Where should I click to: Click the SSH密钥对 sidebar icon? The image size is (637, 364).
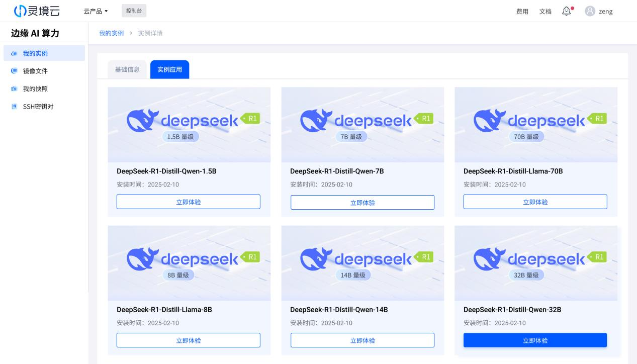click(x=14, y=107)
